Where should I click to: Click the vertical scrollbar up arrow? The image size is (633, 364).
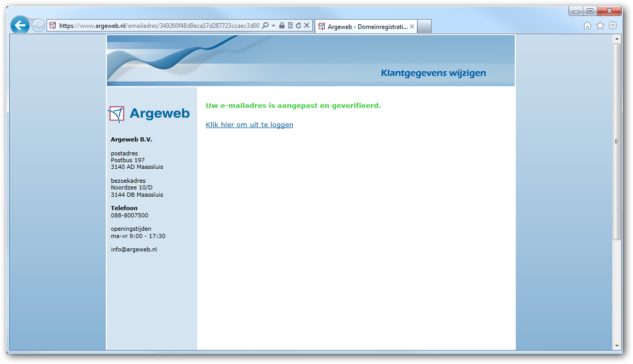point(616,39)
